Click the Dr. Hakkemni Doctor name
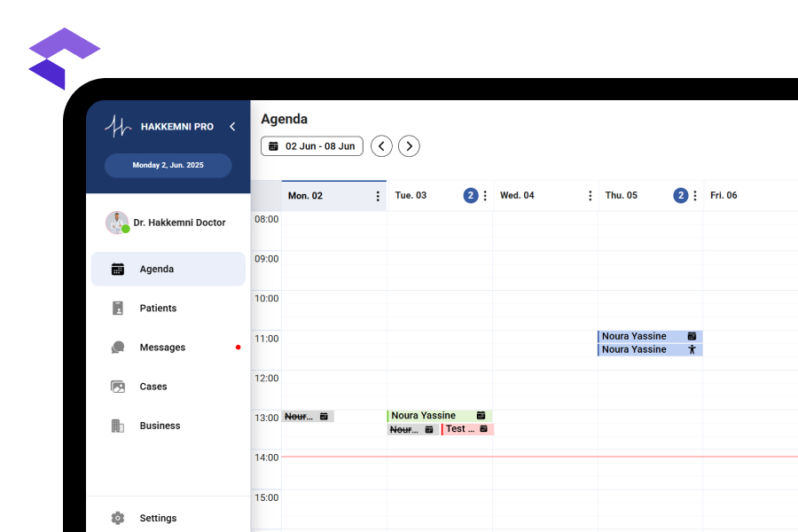 (179, 223)
